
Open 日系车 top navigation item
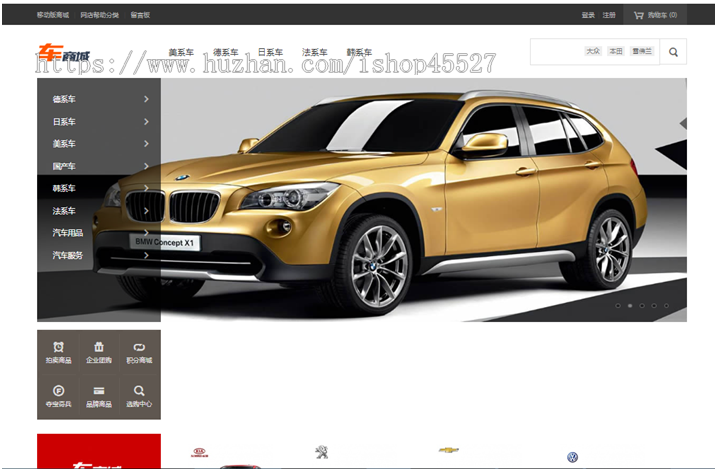(x=270, y=52)
